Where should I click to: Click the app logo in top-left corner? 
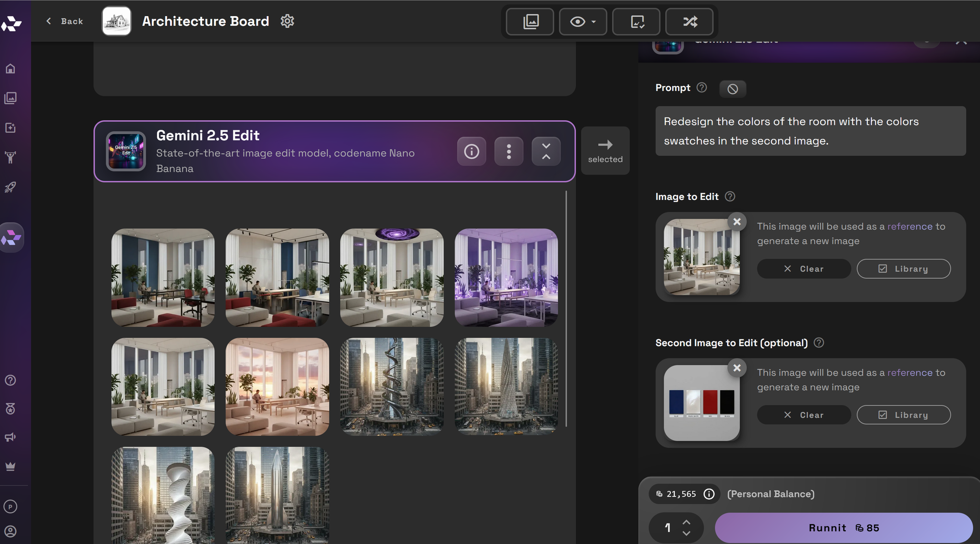pyautogui.click(x=11, y=23)
